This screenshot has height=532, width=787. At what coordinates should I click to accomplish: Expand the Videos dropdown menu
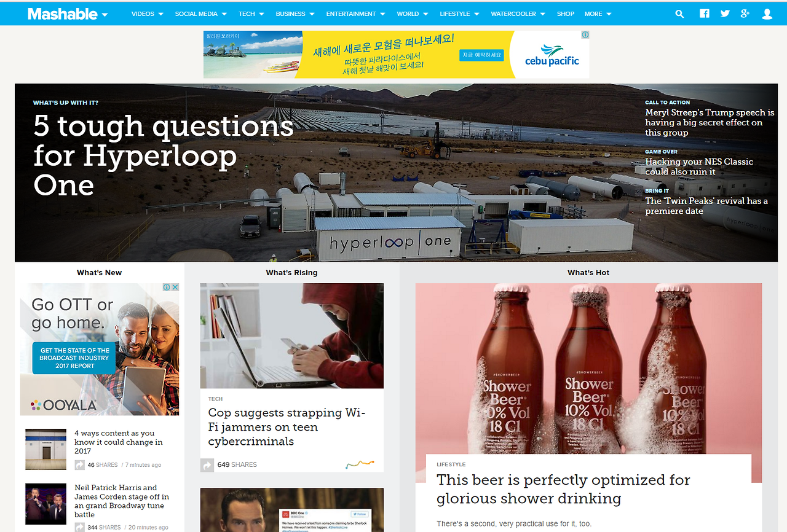click(148, 14)
